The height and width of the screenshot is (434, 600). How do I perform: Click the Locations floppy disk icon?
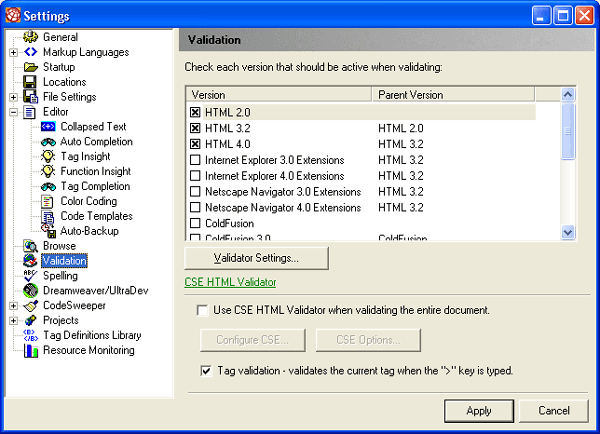click(30, 82)
